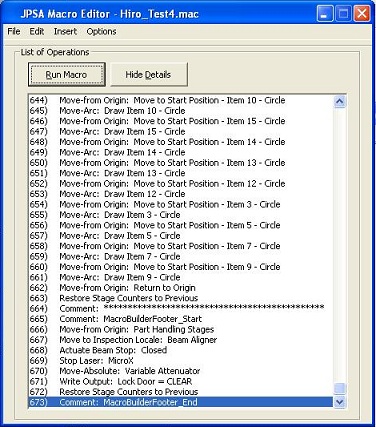Select row 668 Actuate Beam Stop: Closed
Screen dimensions: 376x427
pos(181,350)
